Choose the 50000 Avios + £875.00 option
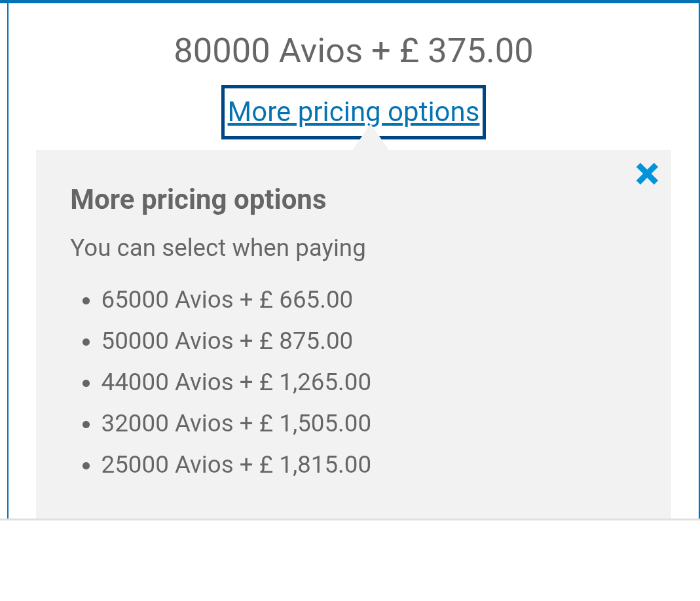Viewport: 700px width, 601px height. point(227,341)
